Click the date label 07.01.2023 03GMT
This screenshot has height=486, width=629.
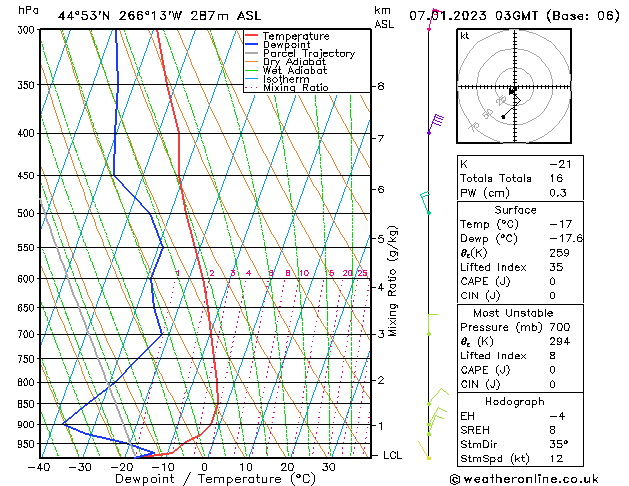473,16
